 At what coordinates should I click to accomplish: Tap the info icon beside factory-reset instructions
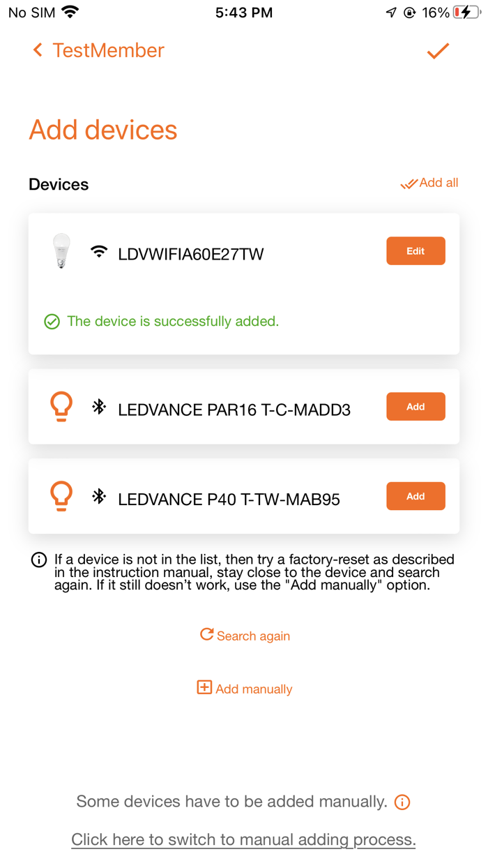point(38,558)
